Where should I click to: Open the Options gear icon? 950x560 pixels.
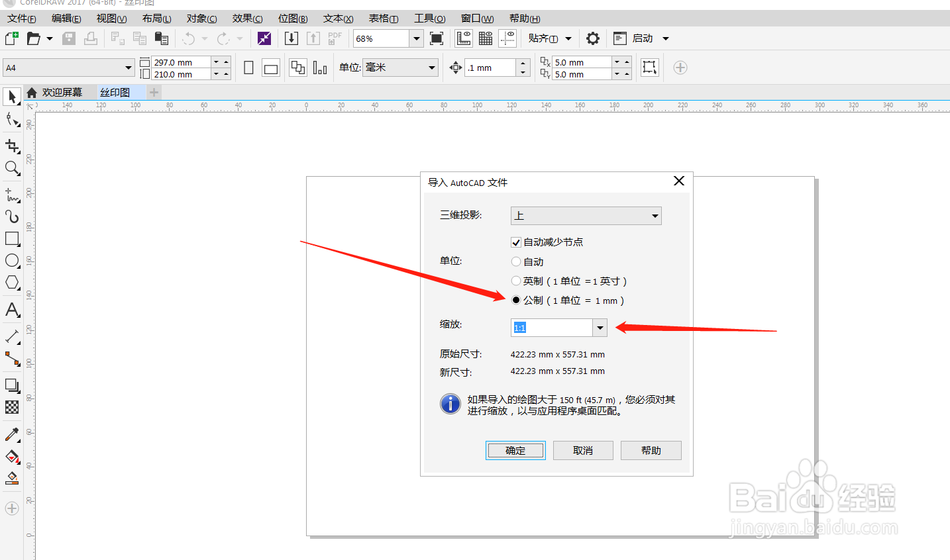593,38
